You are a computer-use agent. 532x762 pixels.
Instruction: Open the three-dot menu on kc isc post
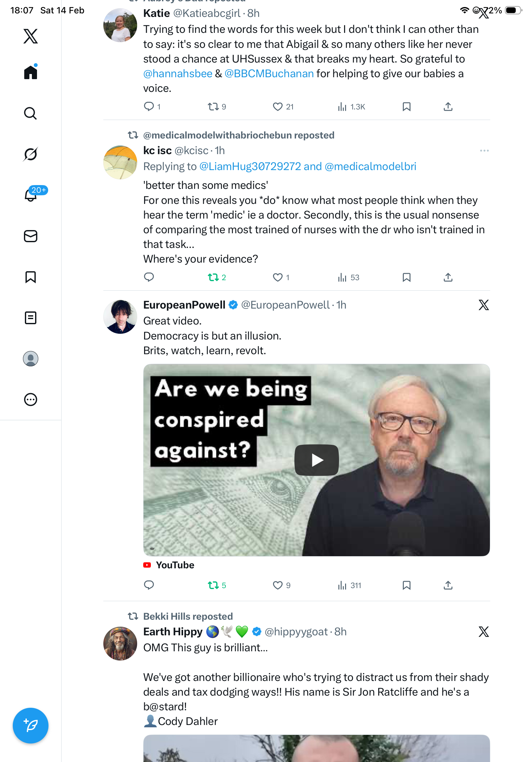point(484,151)
